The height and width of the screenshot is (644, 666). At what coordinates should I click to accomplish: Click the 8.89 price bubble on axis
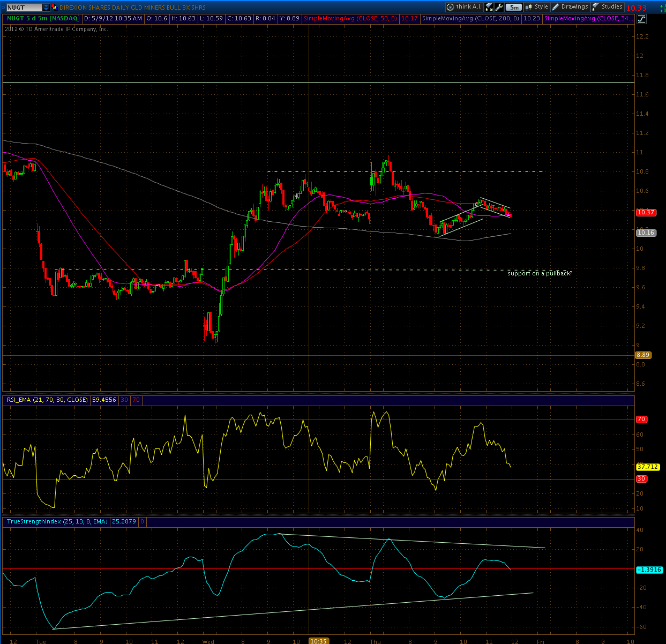pyautogui.click(x=643, y=355)
